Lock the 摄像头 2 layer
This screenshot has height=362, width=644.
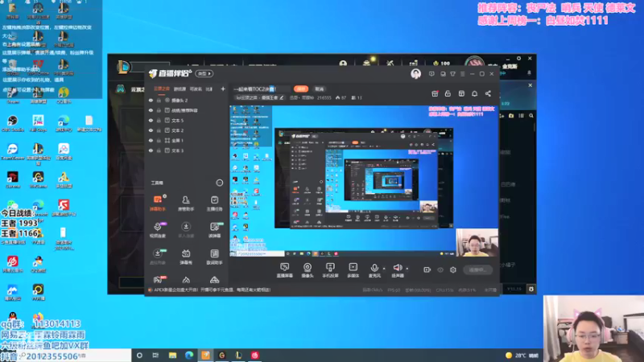(159, 100)
